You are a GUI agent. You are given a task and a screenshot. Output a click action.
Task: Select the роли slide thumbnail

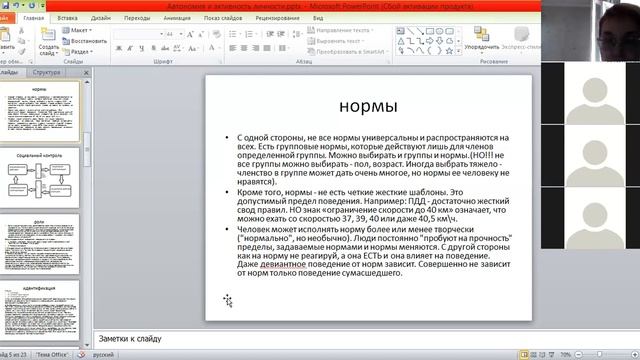coord(39,244)
